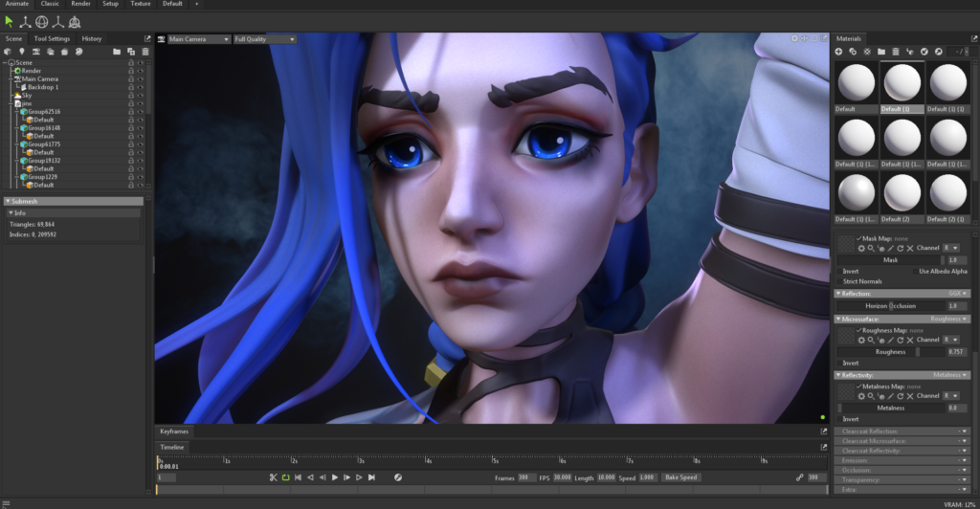Switch to the Tool Settings tab

(52, 38)
